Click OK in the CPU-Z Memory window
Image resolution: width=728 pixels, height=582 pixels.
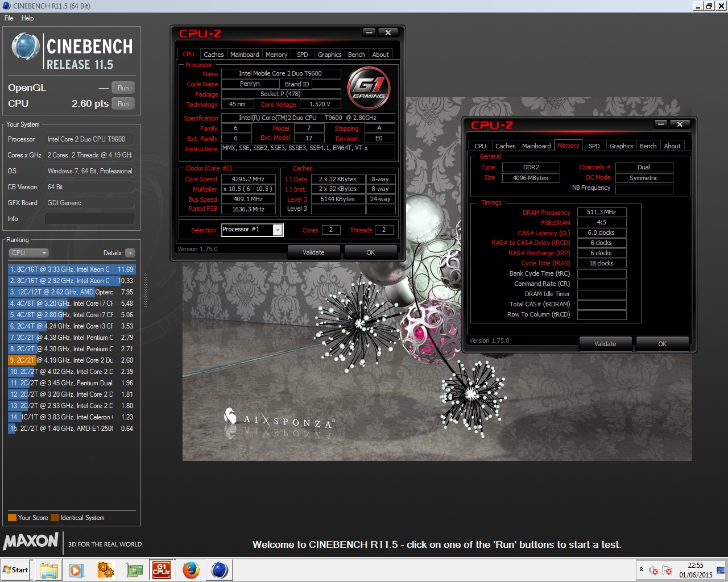pos(663,344)
